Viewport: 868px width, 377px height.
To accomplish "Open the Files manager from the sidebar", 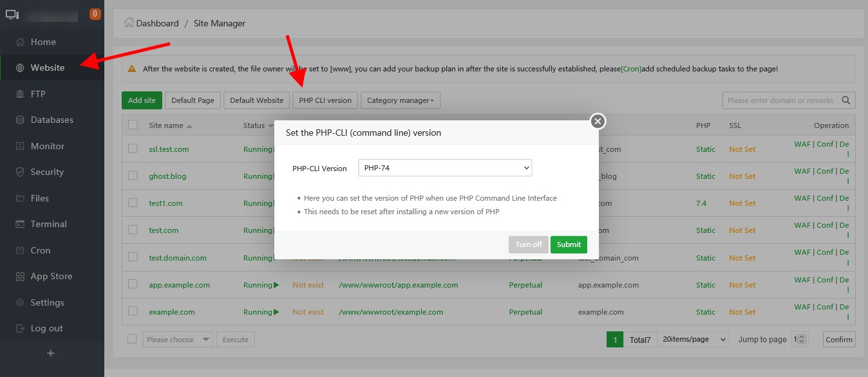I will 39,198.
